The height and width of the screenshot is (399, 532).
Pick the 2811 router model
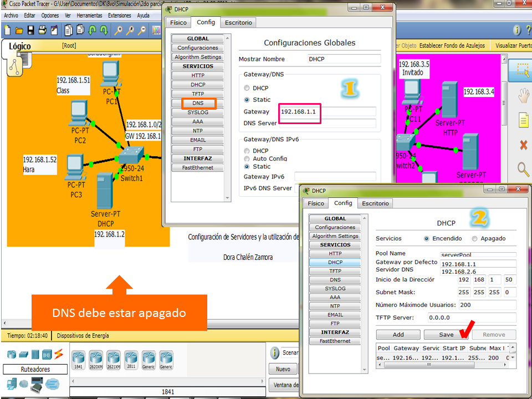click(x=131, y=360)
